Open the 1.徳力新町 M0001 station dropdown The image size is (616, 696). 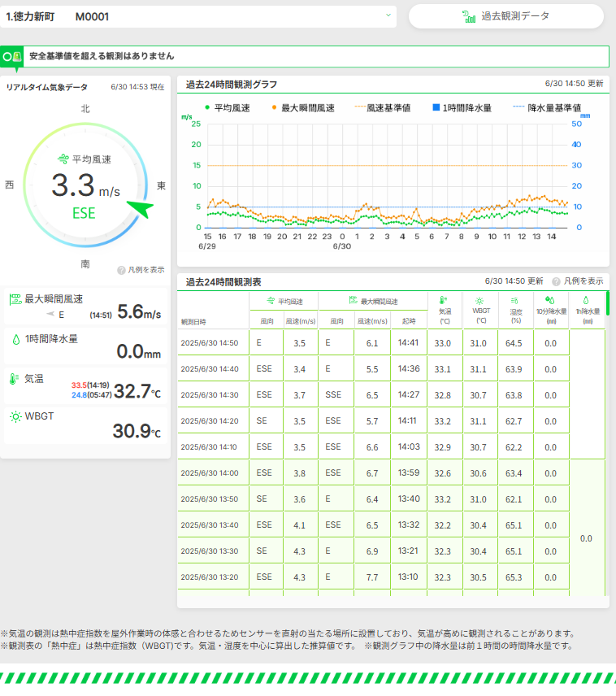[x=198, y=17]
